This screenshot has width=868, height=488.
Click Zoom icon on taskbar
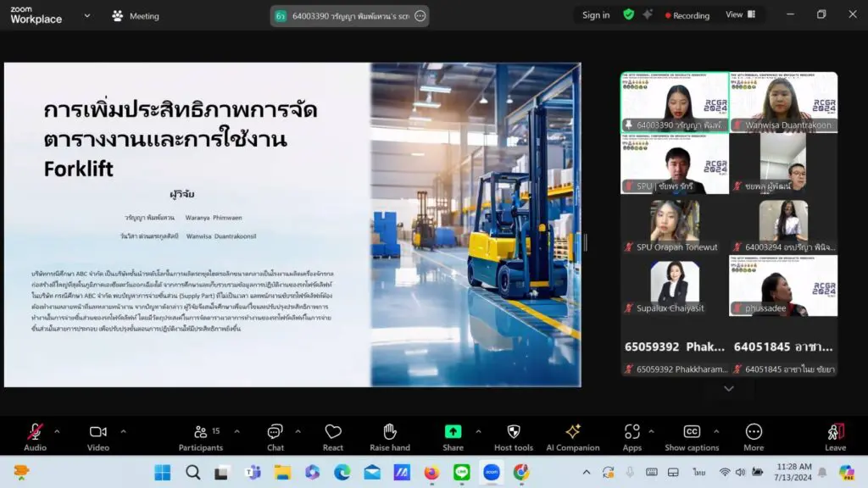[492, 473]
